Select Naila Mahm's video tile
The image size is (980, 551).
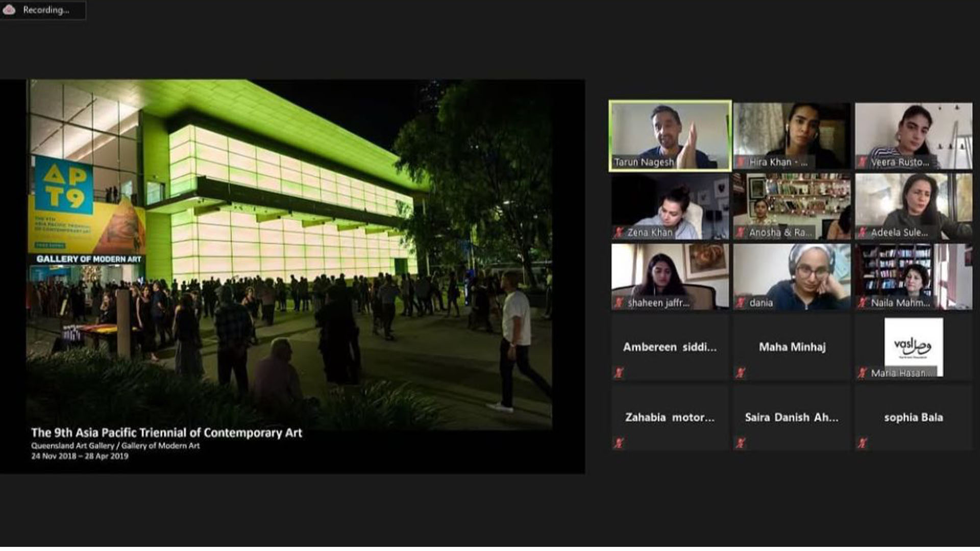[914, 277]
